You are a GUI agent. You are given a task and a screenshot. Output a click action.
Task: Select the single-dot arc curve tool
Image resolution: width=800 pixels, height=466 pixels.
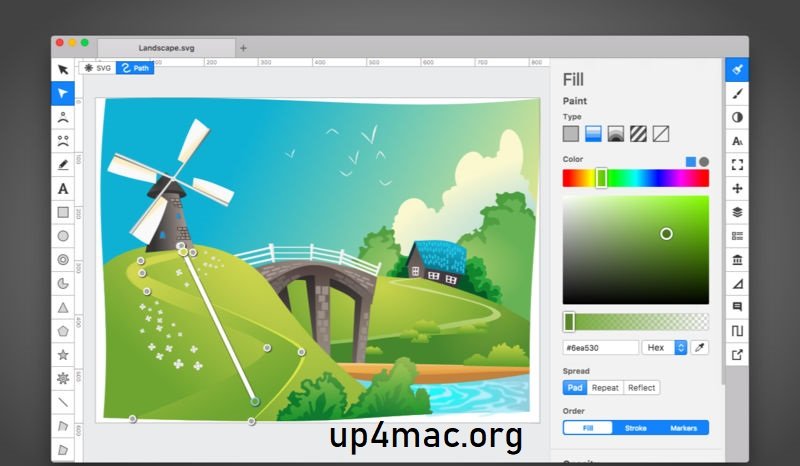click(x=63, y=117)
